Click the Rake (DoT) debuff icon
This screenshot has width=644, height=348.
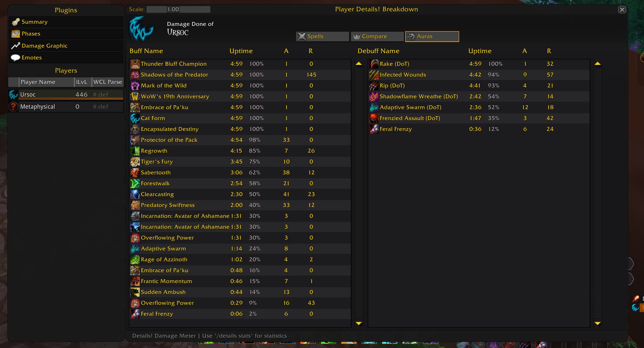[374, 64]
